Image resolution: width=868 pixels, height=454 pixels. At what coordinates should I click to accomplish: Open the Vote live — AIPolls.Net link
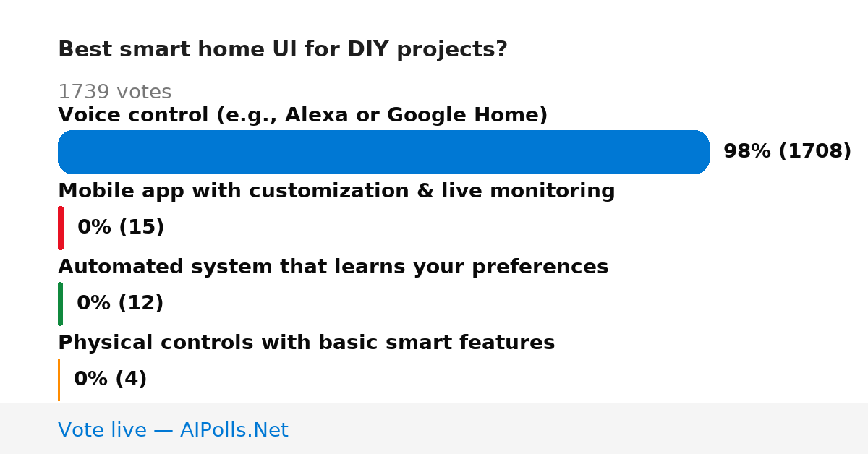coord(173,430)
